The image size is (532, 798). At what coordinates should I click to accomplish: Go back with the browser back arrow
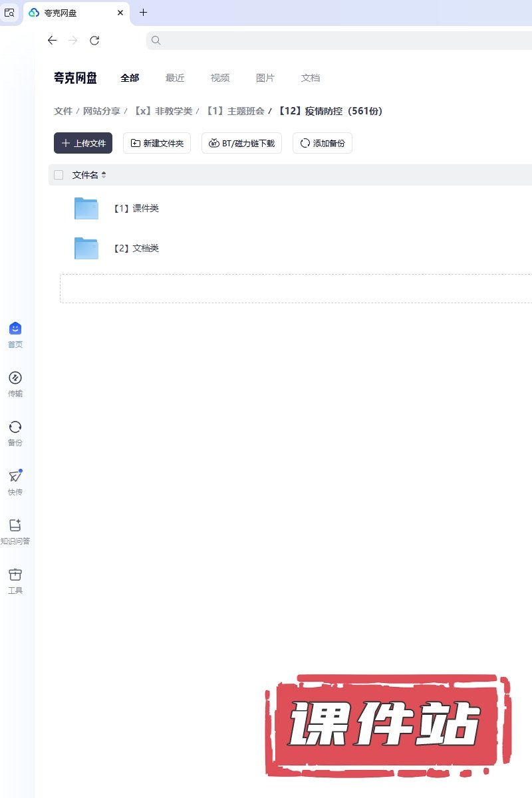(52, 41)
